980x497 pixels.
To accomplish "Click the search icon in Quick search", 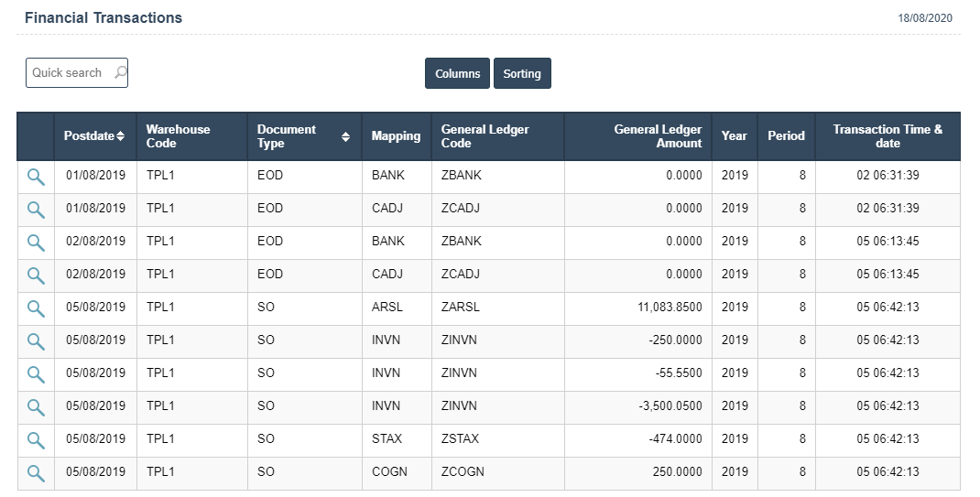I will click(120, 72).
